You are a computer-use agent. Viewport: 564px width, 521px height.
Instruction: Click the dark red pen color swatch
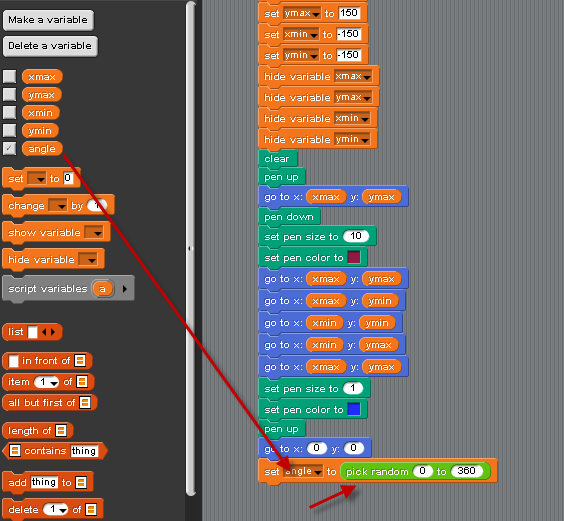[354, 257]
